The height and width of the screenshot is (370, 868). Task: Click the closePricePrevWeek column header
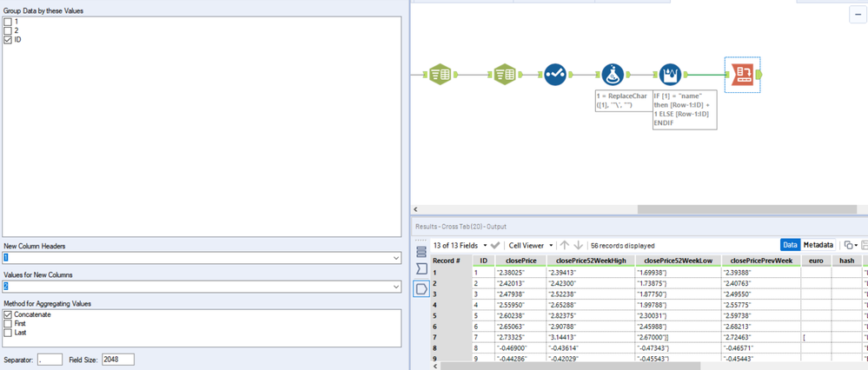761,261
